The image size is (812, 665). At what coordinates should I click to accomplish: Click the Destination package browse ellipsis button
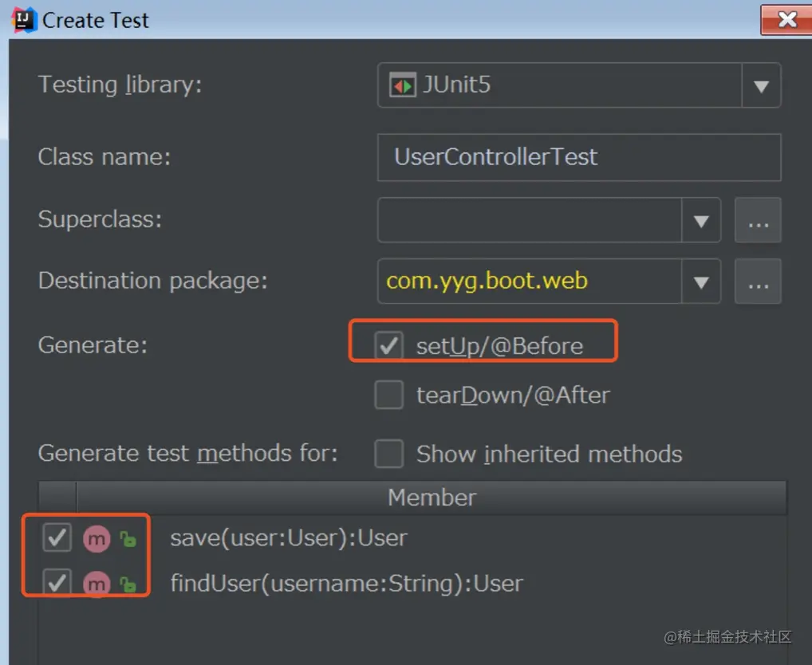click(x=758, y=281)
